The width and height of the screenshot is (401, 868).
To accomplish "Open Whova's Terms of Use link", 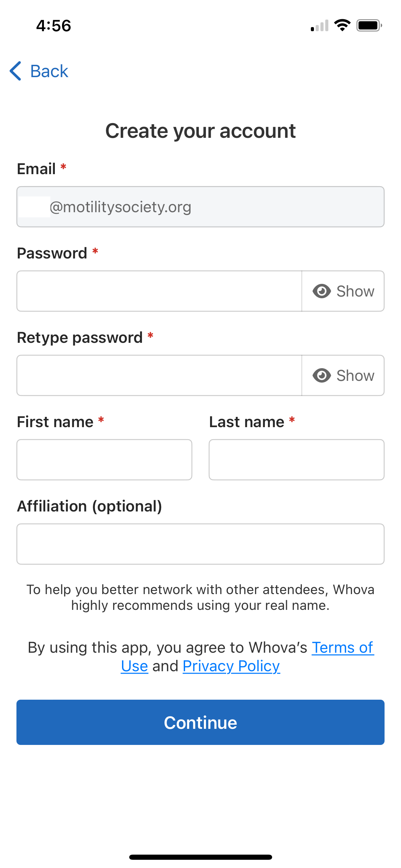I will pyautogui.click(x=342, y=648).
